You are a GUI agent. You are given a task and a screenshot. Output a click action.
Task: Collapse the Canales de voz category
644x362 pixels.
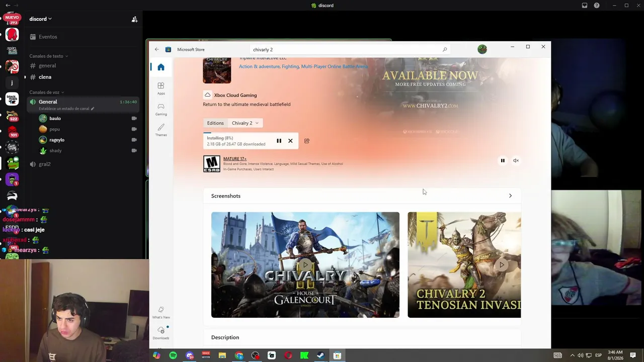click(x=47, y=92)
